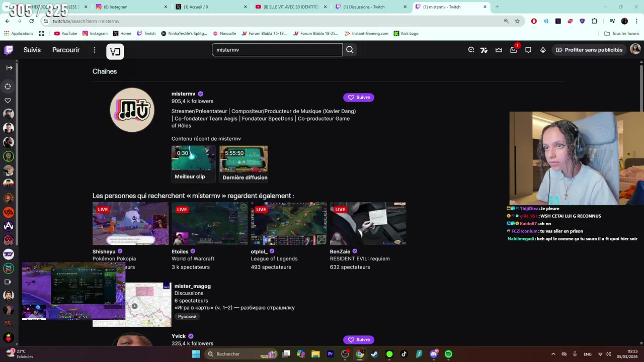Screen dimensions: 644x362
Task: Open BenZaie's RESIDENT EVIL live stream thumbnail
Action: (x=368, y=224)
